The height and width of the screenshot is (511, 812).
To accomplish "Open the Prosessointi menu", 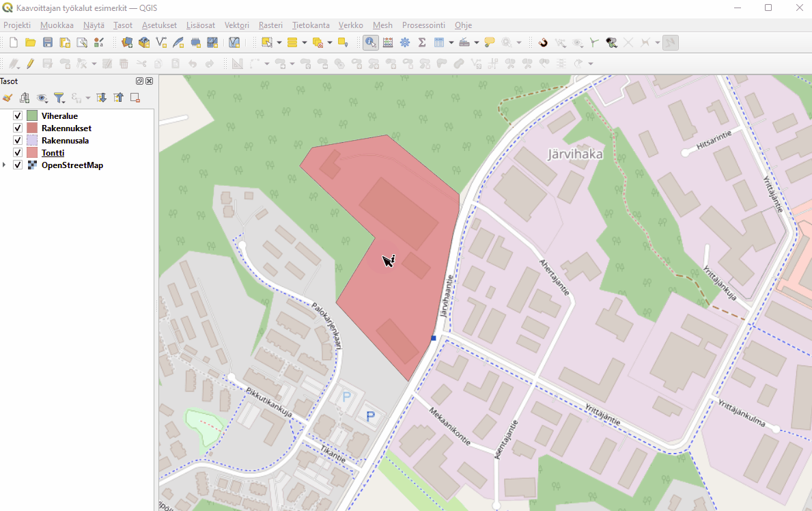I will (423, 25).
